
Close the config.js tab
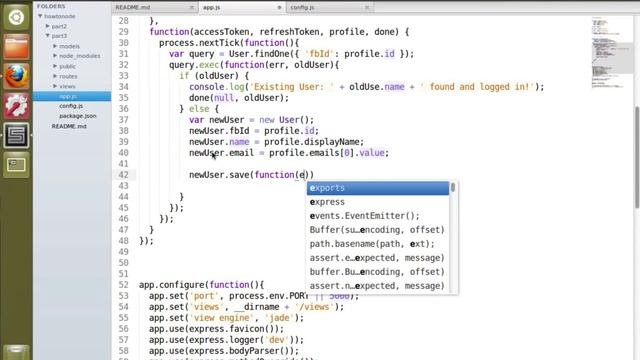click(367, 7)
